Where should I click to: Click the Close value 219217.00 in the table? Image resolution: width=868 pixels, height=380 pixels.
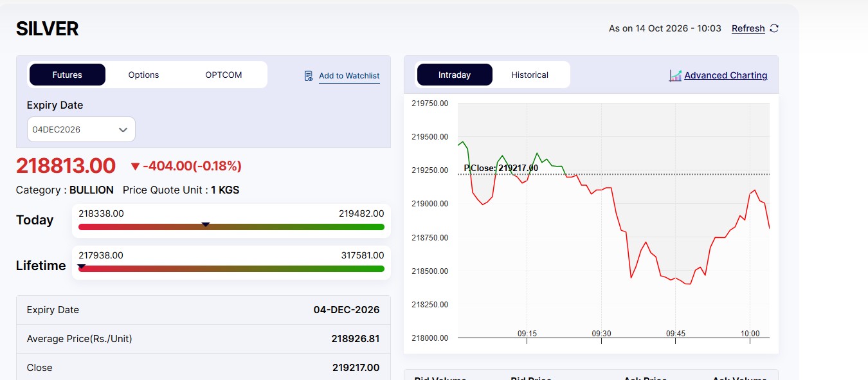pyautogui.click(x=356, y=368)
